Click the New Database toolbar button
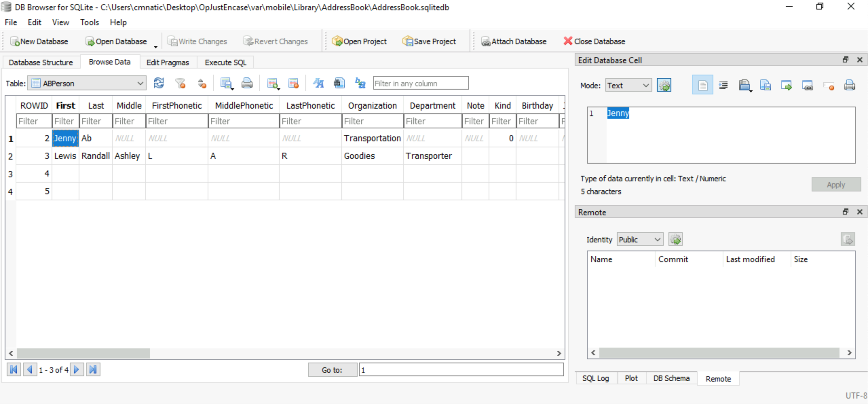Viewport: 868px width, 404px height. click(39, 41)
